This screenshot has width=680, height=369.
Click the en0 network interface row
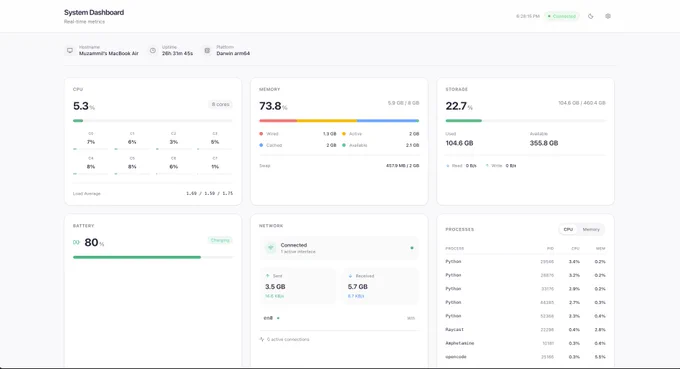coord(339,318)
